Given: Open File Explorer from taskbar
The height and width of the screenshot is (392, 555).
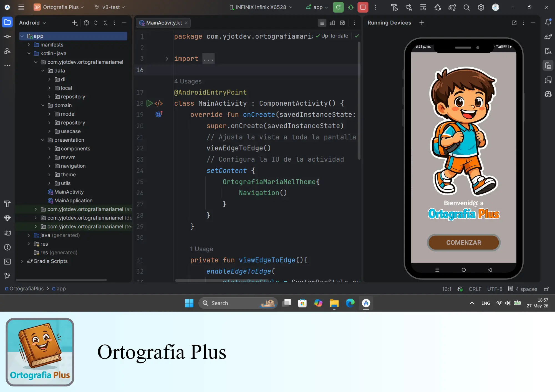Looking at the screenshot, I should point(334,303).
